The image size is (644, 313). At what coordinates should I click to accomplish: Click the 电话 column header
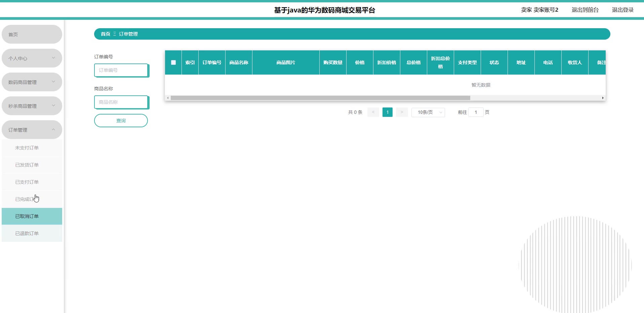(548, 62)
